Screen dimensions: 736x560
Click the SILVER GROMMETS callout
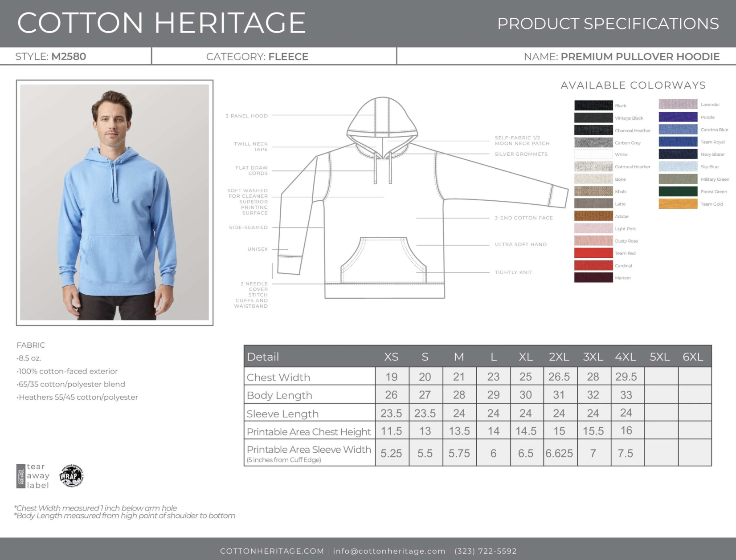521,154
